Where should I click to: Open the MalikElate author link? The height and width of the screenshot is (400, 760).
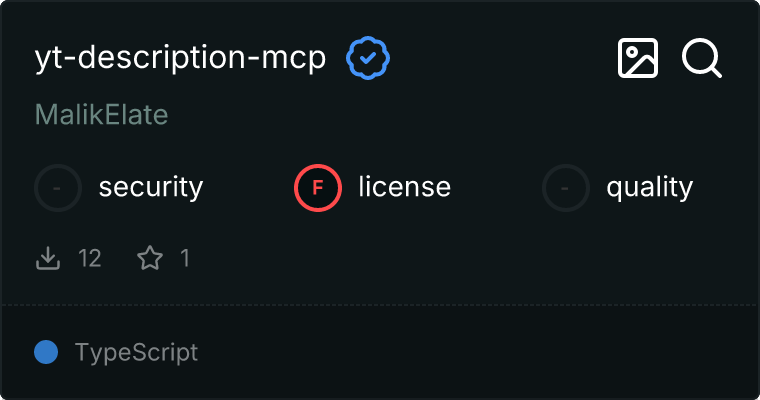100,115
